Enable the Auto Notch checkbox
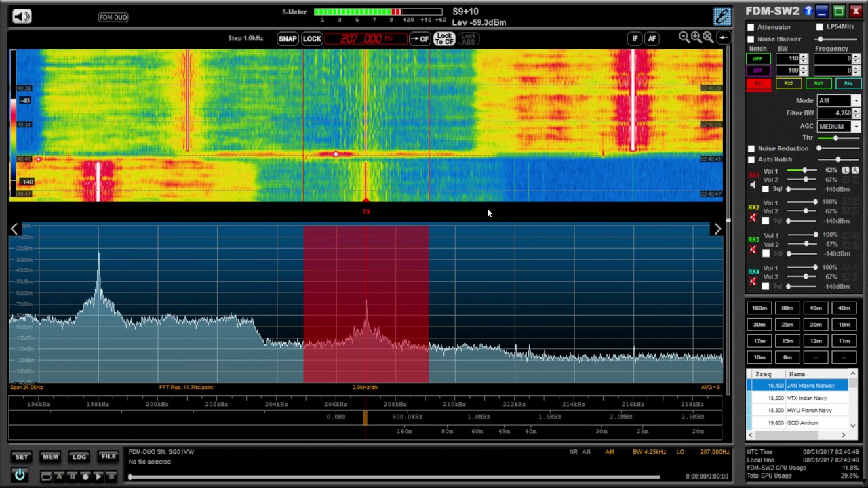868x488 pixels. point(751,159)
